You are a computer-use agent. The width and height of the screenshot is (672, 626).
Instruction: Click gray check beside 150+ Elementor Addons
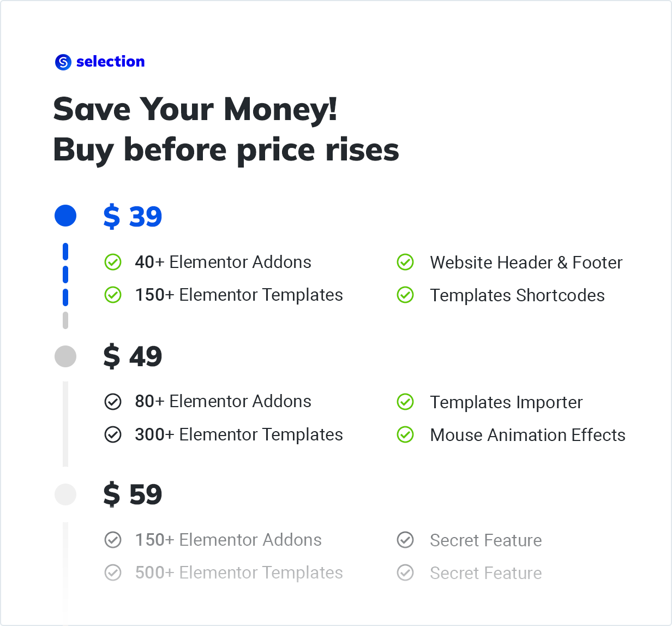point(113,540)
